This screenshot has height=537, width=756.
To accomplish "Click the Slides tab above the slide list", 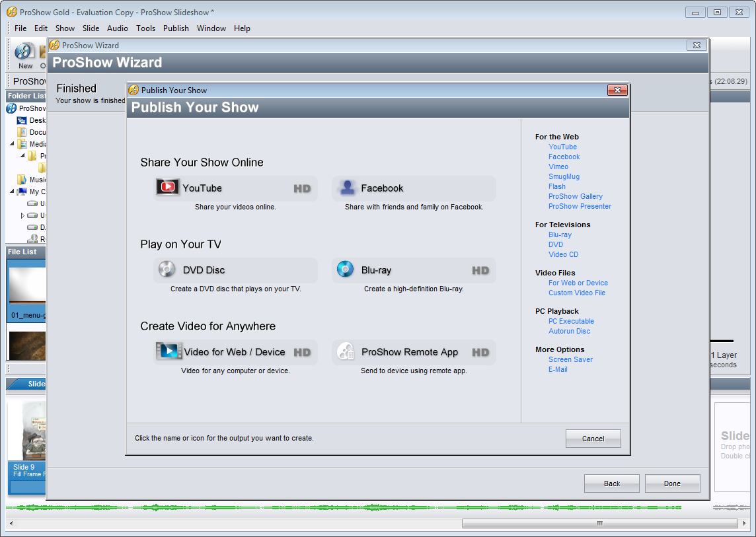I will coord(30,384).
